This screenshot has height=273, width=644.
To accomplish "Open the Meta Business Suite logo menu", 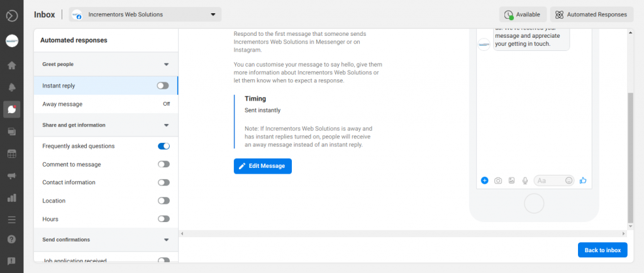I will point(11,16).
